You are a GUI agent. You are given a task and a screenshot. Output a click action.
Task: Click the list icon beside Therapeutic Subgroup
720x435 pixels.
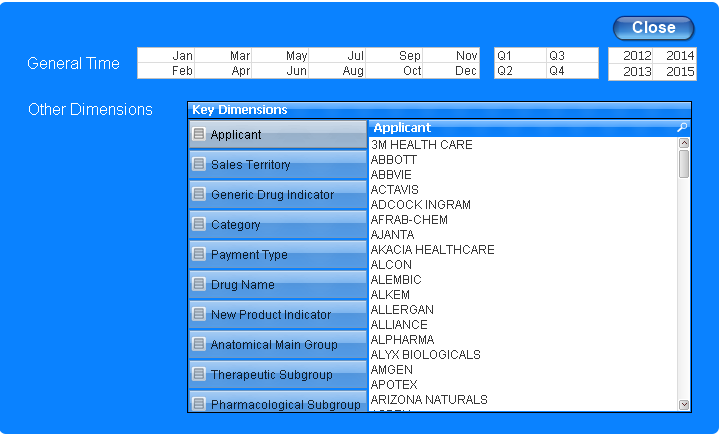tap(199, 374)
